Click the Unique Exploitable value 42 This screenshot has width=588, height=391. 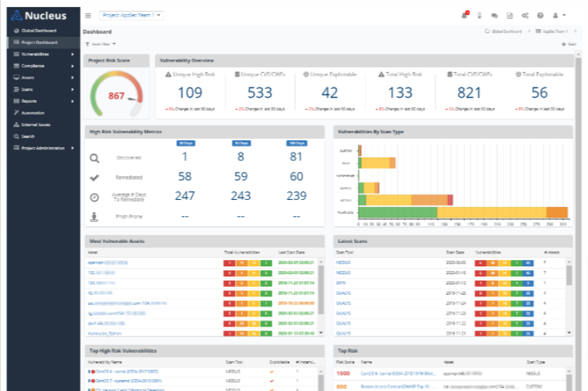pyautogui.click(x=330, y=93)
